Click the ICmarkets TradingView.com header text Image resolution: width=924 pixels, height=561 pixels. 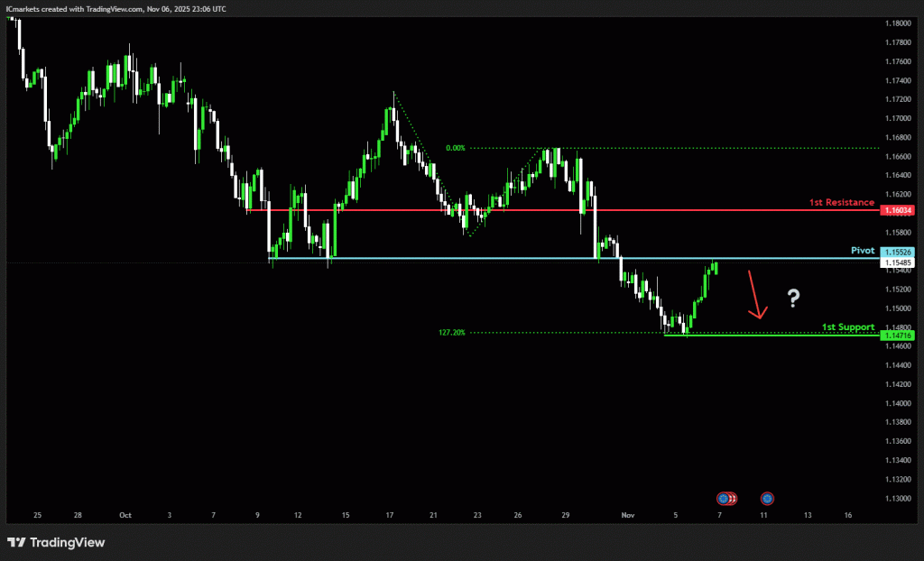115,8
